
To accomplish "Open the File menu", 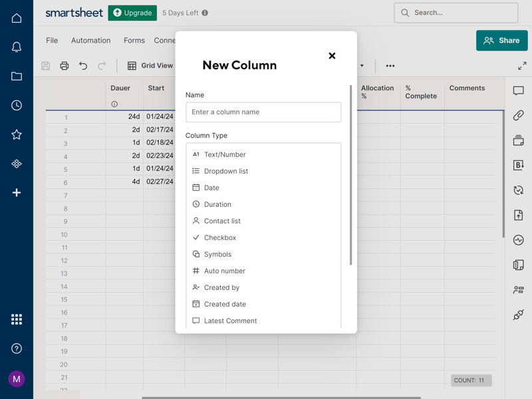I will (52, 41).
